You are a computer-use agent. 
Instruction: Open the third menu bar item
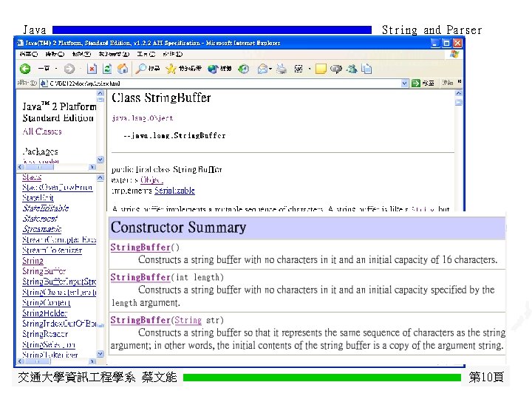81,54
